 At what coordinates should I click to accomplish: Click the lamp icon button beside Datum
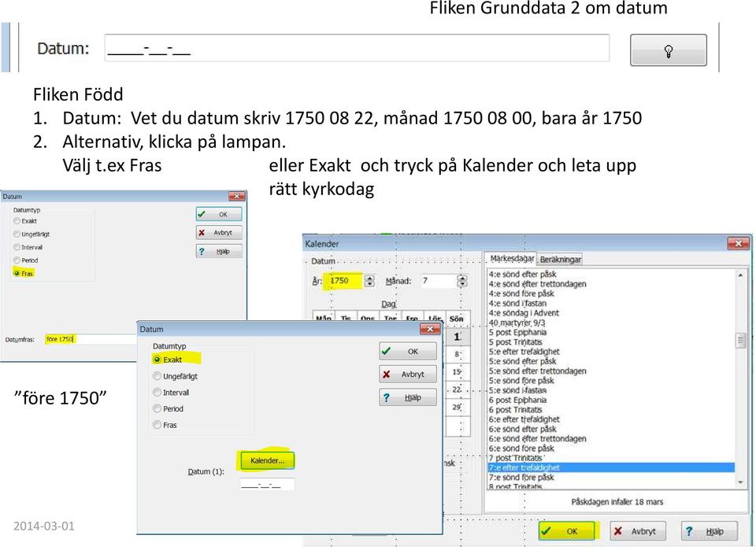tap(669, 50)
